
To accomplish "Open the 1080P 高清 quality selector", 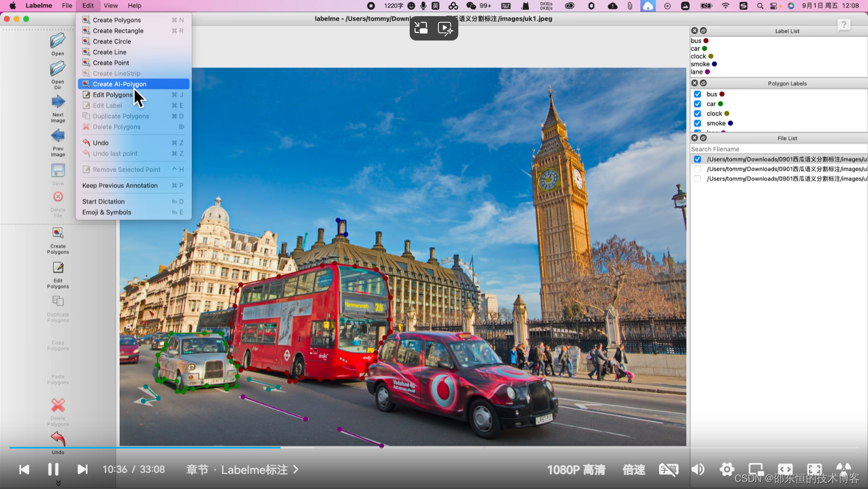I will [x=576, y=470].
